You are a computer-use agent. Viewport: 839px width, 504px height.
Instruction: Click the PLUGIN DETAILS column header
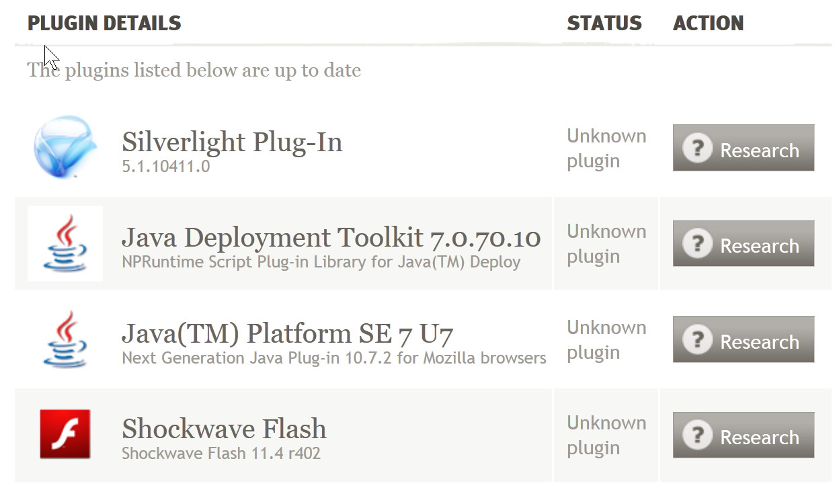tap(104, 24)
